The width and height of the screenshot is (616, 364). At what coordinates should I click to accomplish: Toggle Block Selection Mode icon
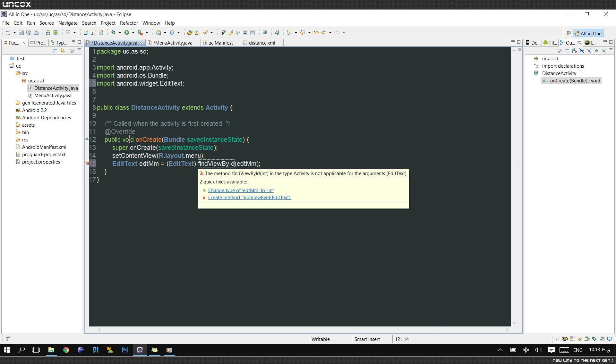[x=245, y=32]
